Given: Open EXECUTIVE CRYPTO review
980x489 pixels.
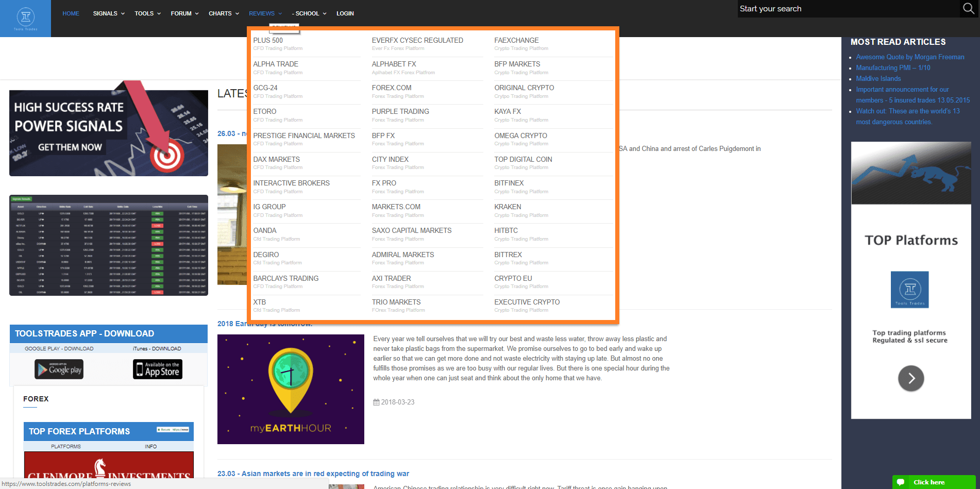Looking at the screenshot, I should 527,302.
